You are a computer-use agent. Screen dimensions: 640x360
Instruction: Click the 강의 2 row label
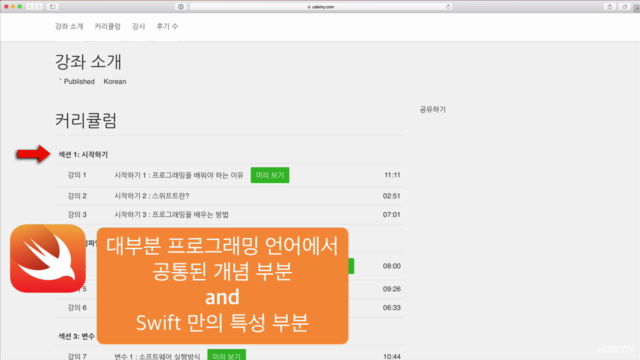(x=77, y=196)
